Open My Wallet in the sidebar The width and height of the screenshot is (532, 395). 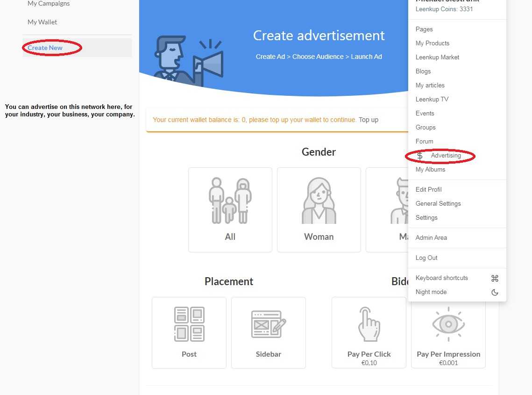point(43,22)
